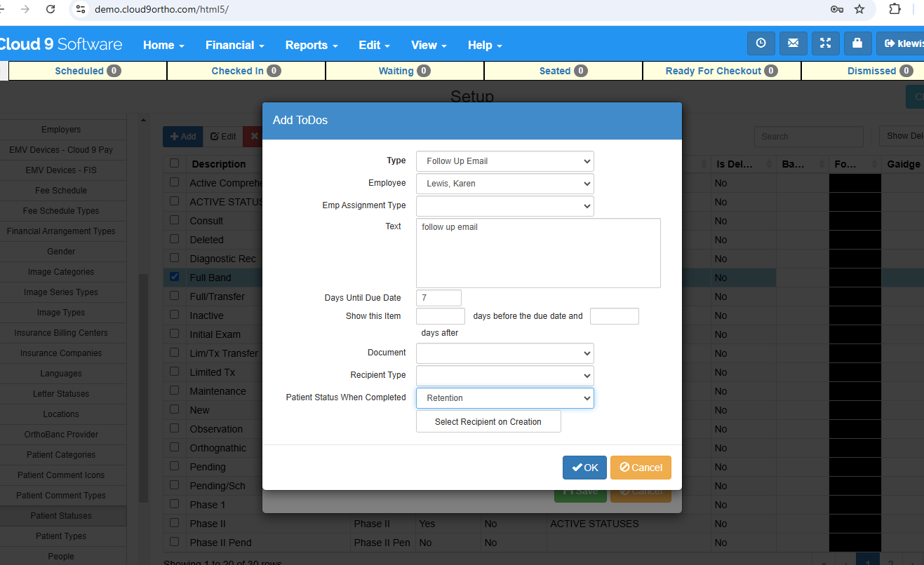Click the sidebar scroll-up arrow

click(x=144, y=121)
